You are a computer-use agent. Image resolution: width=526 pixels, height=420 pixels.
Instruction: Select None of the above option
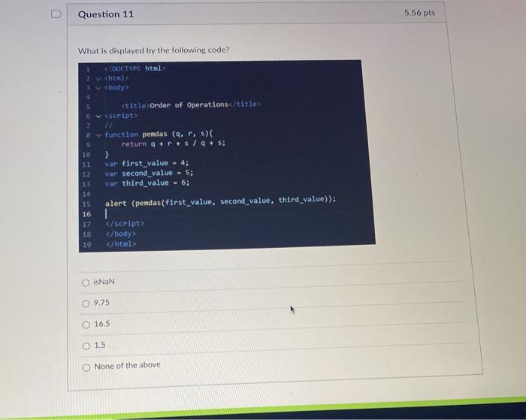(x=86, y=367)
